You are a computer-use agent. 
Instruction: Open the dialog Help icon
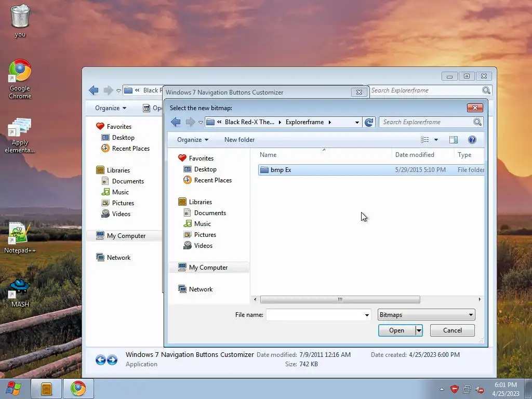pos(472,139)
